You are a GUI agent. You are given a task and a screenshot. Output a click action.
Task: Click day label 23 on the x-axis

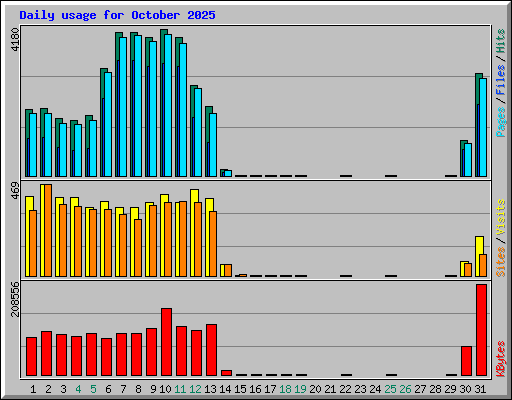click(360, 389)
